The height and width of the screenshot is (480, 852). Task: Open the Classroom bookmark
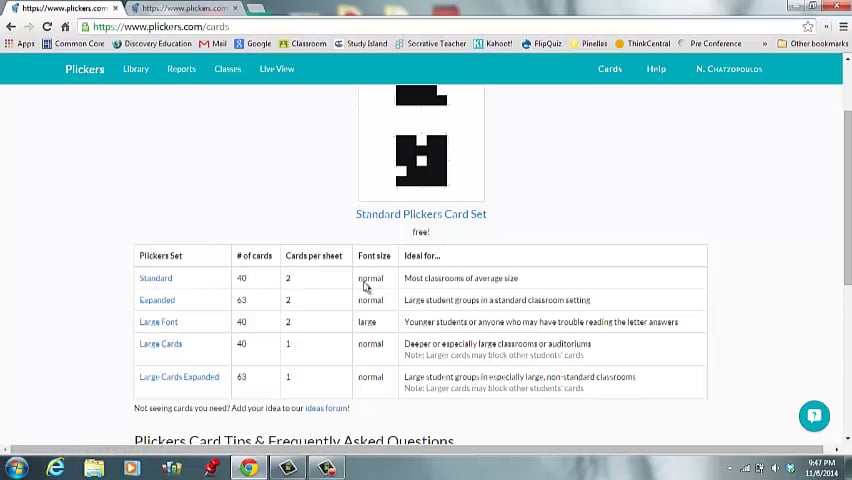[303, 43]
